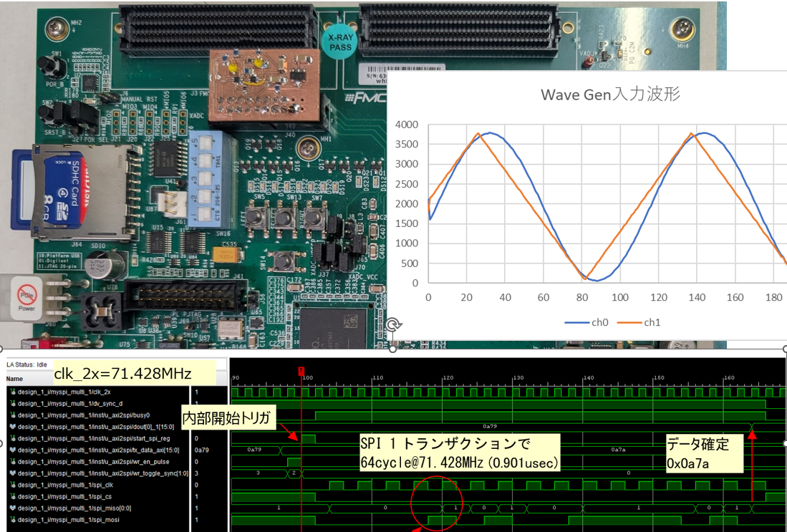Click the busy0 signal icon
The width and height of the screenshot is (787, 532).
tap(13, 415)
